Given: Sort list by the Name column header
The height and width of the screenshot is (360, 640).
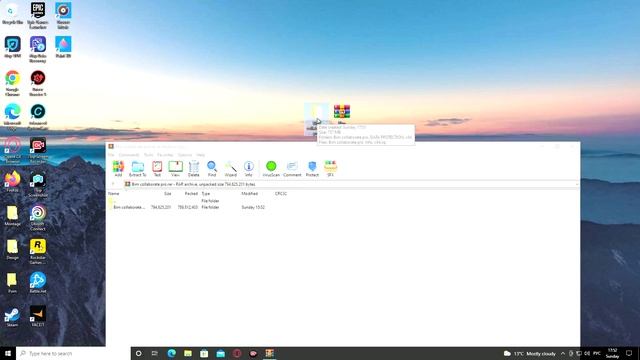Looking at the screenshot, I should [x=114, y=193].
